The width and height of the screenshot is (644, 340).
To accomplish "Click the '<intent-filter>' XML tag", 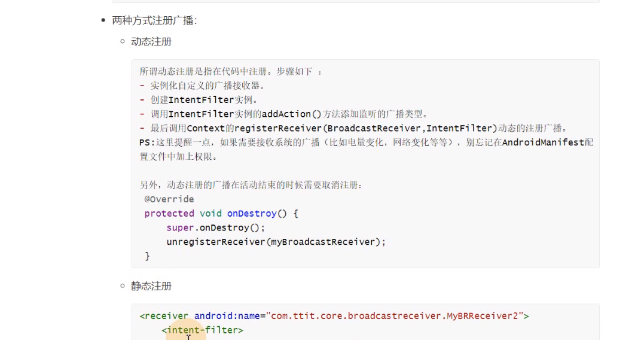I will pos(202,330).
